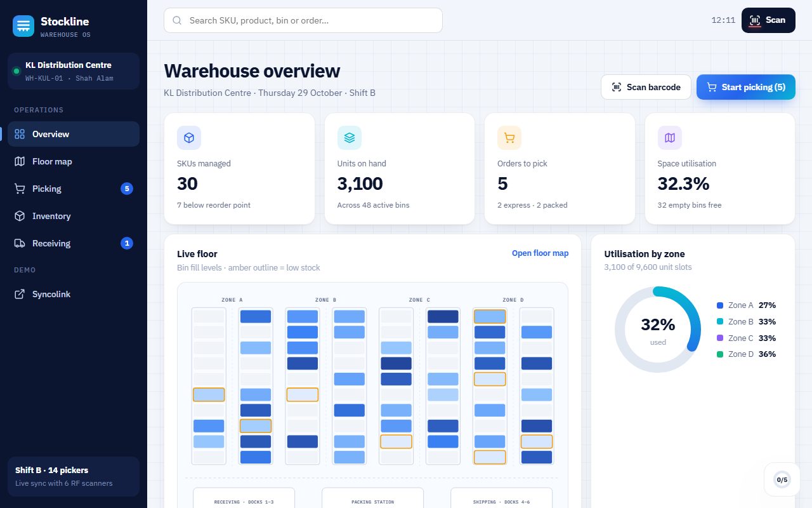This screenshot has width=812, height=508.
Task: Click the "3,100" units on hand value
Action: click(x=360, y=184)
